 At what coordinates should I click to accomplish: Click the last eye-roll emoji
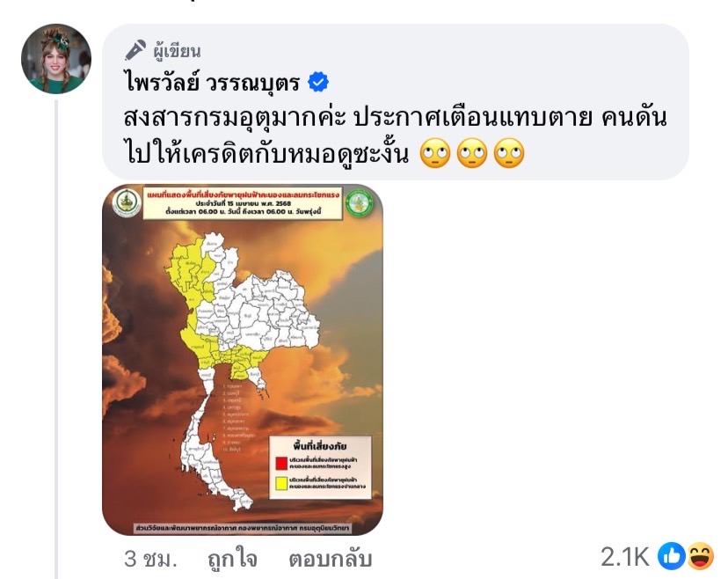(509, 153)
